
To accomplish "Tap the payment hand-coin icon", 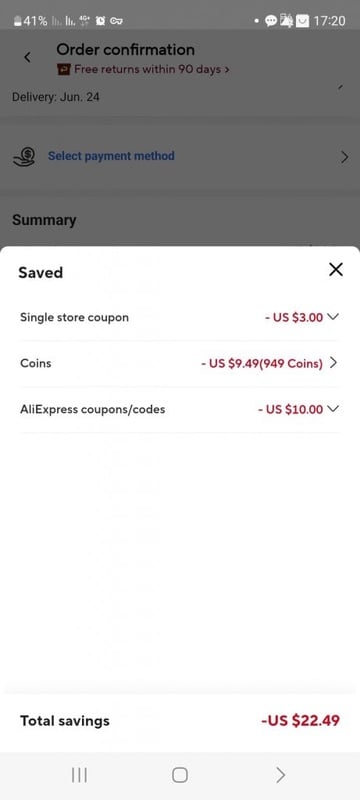I will point(24,157).
